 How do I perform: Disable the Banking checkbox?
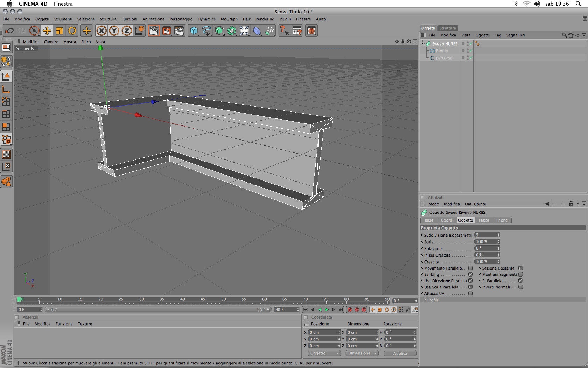point(470,274)
